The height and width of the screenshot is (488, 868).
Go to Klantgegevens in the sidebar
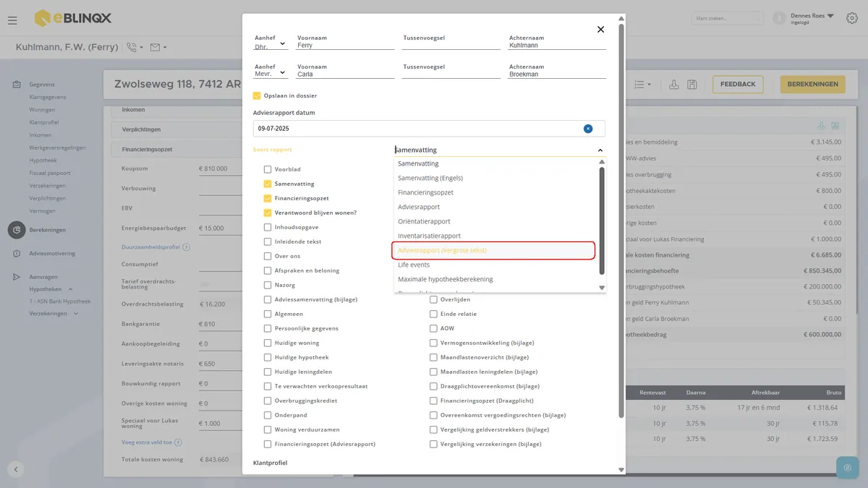48,97
